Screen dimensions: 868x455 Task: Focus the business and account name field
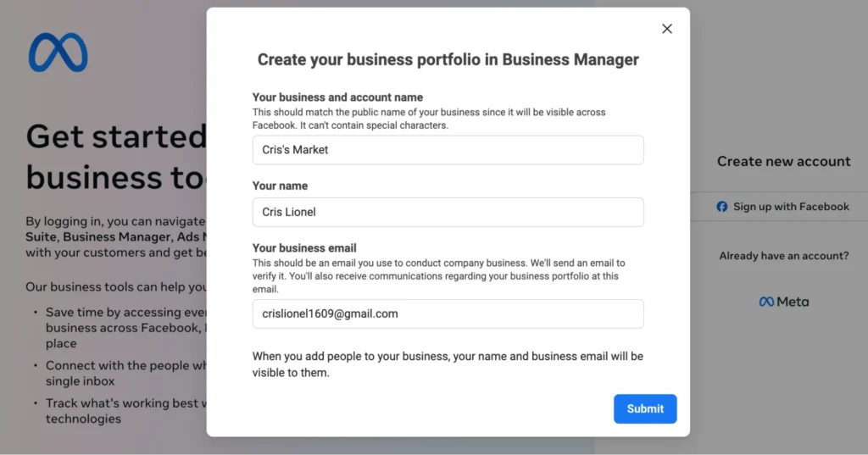coord(448,150)
